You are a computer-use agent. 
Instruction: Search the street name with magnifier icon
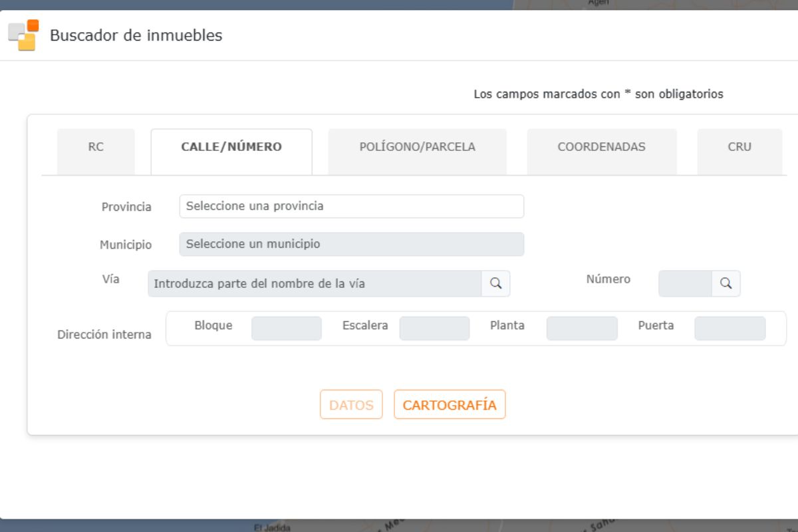(495, 283)
